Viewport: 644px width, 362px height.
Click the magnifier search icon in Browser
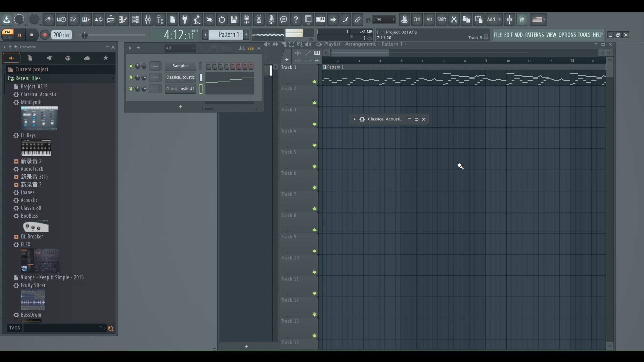point(110,328)
